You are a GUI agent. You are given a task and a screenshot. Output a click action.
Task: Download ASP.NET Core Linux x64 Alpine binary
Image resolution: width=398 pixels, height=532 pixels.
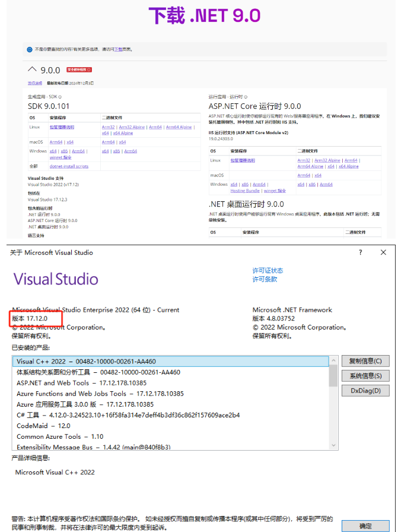349,166
